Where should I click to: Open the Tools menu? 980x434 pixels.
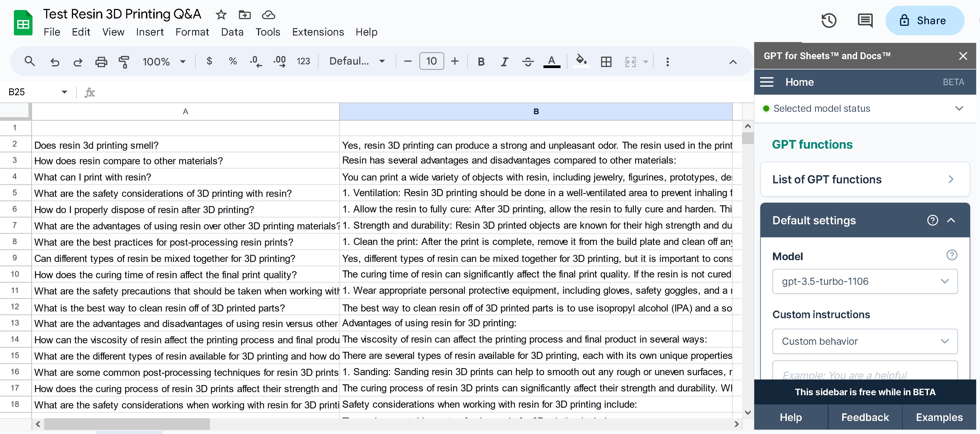point(268,32)
